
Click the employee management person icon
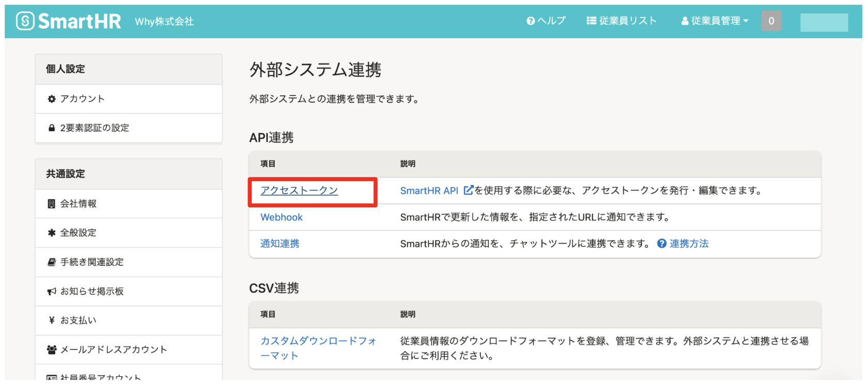[x=685, y=21]
